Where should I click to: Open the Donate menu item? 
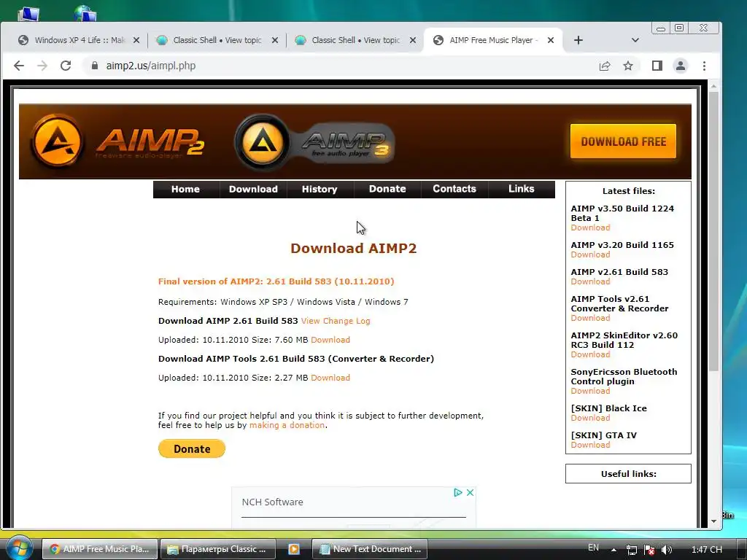[x=387, y=189]
